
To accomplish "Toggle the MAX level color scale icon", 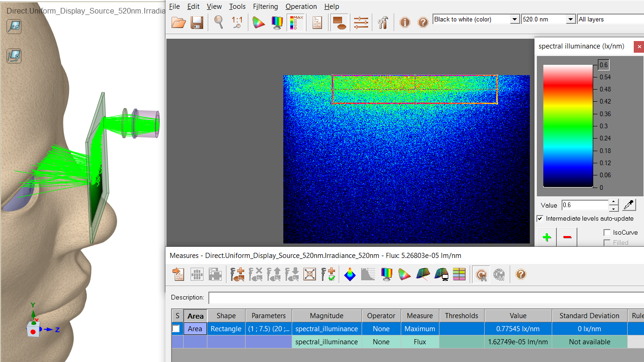I will pyautogui.click(x=296, y=22).
